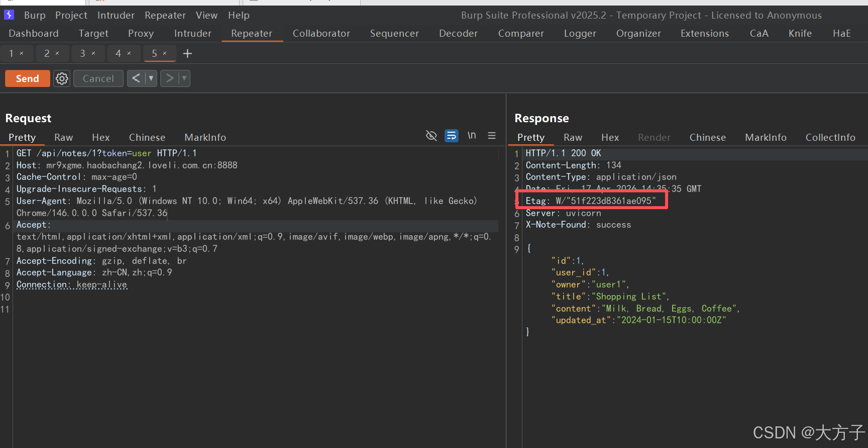868x448 pixels.
Task: Open the Help menu
Action: (x=239, y=15)
